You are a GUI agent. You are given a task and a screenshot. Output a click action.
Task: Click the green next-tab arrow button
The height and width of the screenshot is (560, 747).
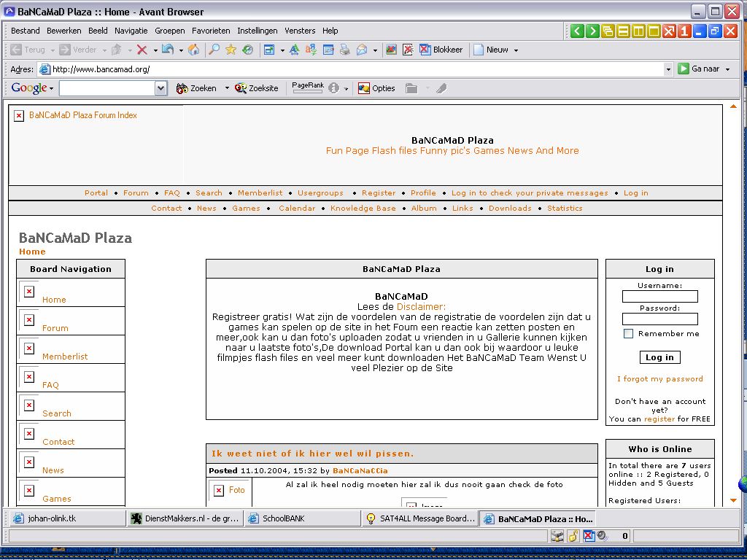592,31
